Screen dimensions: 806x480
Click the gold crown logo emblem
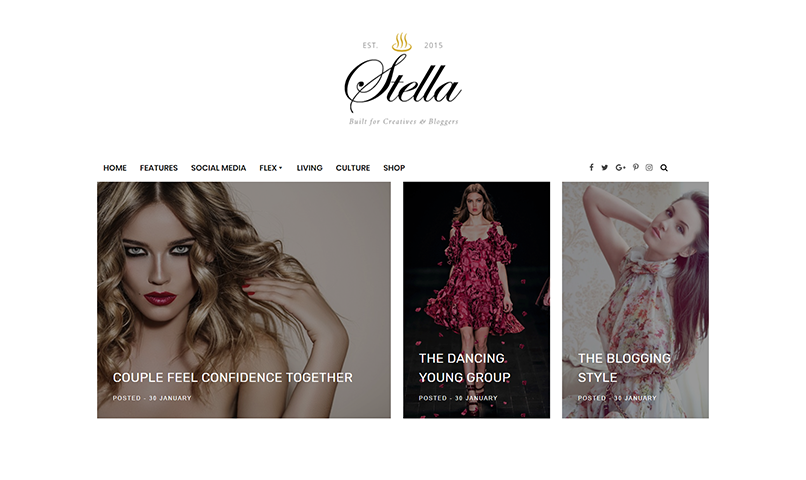[402, 42]
